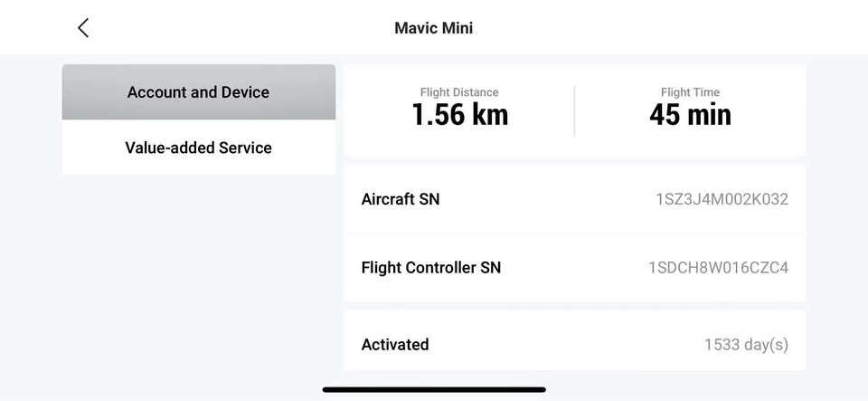Tap the 1.56 km distance value
The image size is (868, 401).
pos(459,115)
